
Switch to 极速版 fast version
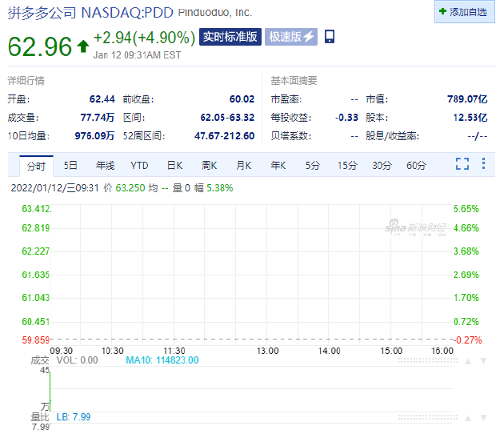pyautogui.click(x=291, y=37)
